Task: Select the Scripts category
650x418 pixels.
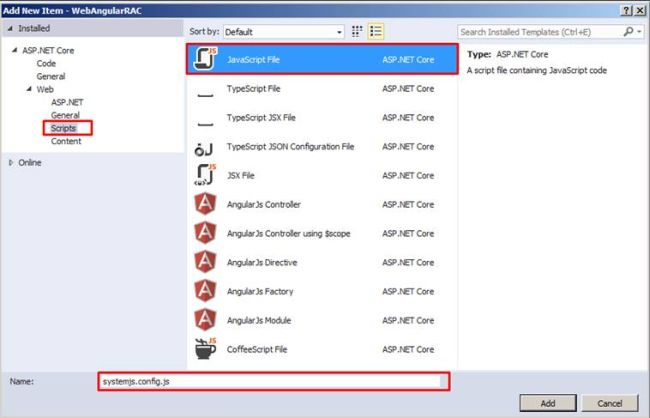Action: (63, 128)
